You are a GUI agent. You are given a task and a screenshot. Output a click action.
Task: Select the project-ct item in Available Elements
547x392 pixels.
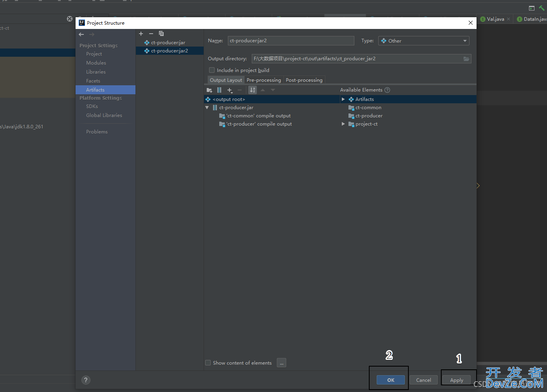click(x=363, y=124)
